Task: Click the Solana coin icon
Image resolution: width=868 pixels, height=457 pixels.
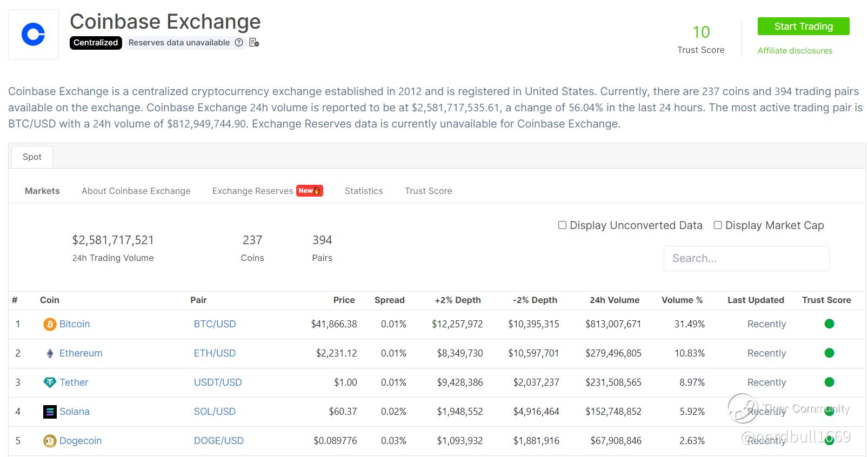Action: 50,412
